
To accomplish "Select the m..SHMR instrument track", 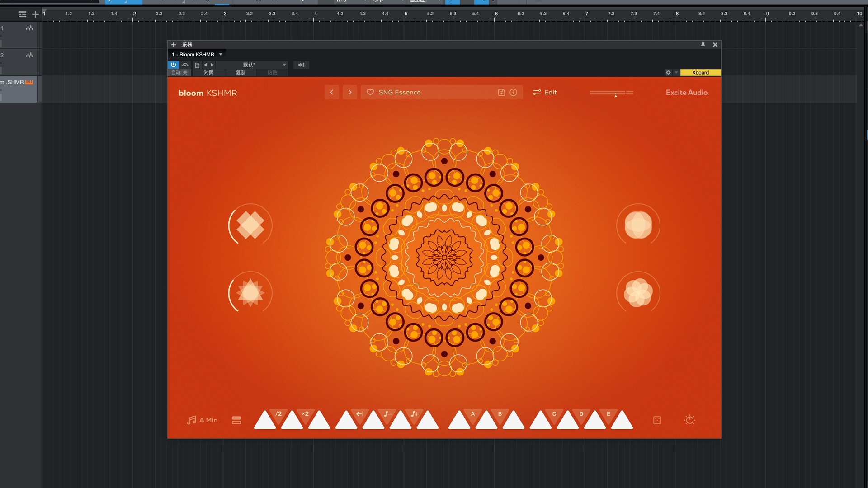I will 19,89.
